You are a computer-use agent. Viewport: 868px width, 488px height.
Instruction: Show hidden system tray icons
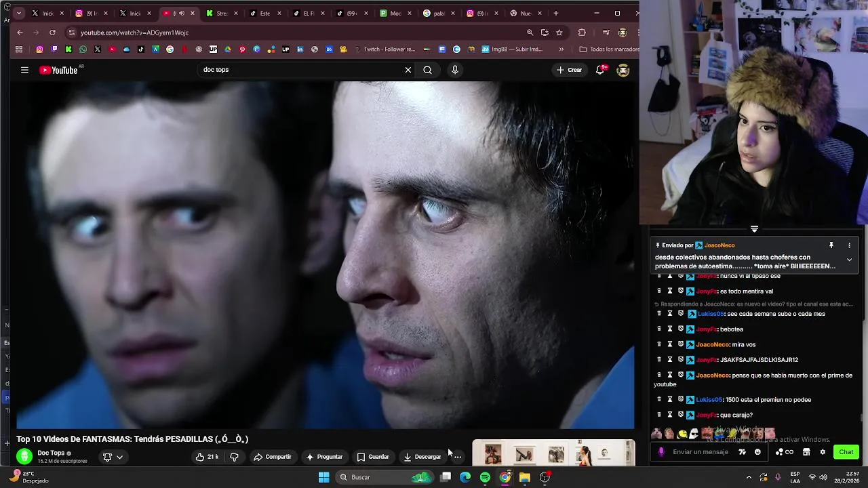pos(749,477)
